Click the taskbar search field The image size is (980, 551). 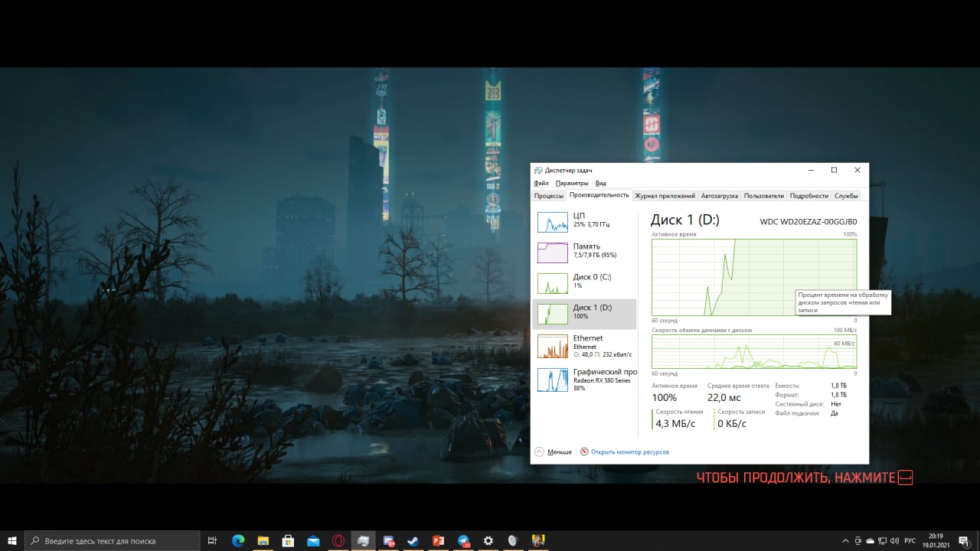(113, 540)
